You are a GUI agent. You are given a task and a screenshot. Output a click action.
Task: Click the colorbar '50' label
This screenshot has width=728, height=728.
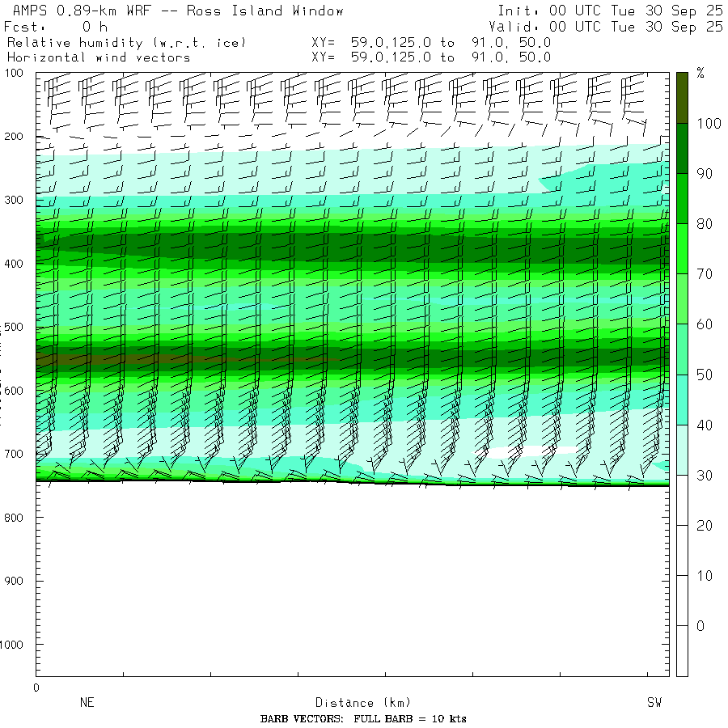705,375
